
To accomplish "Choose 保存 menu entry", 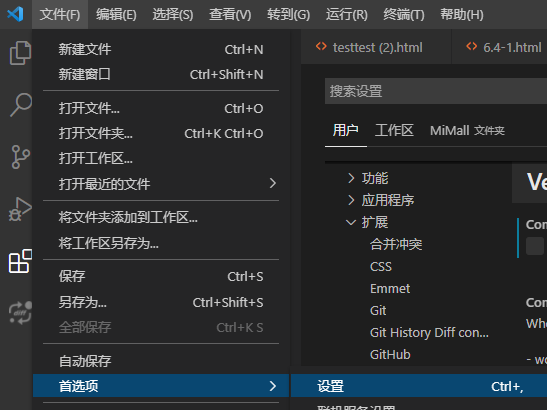I will pyautogui.click(x=161, y=276).
